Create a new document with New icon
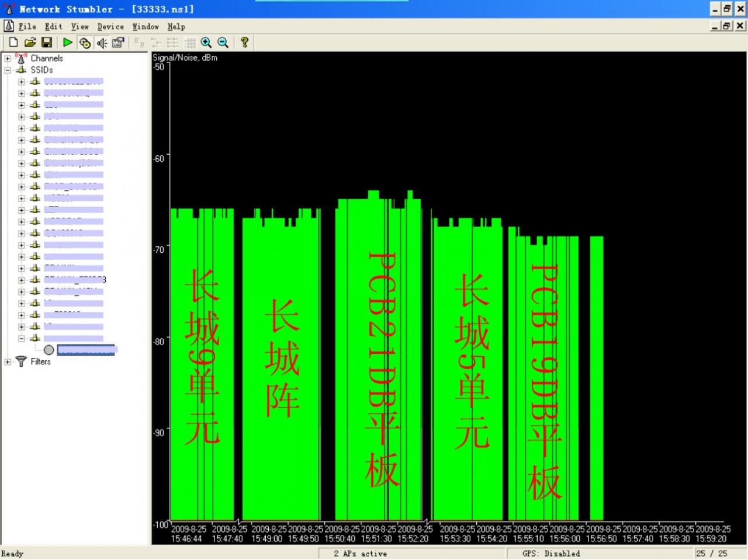Screen dimensions: 748x560 click(13, 43)
